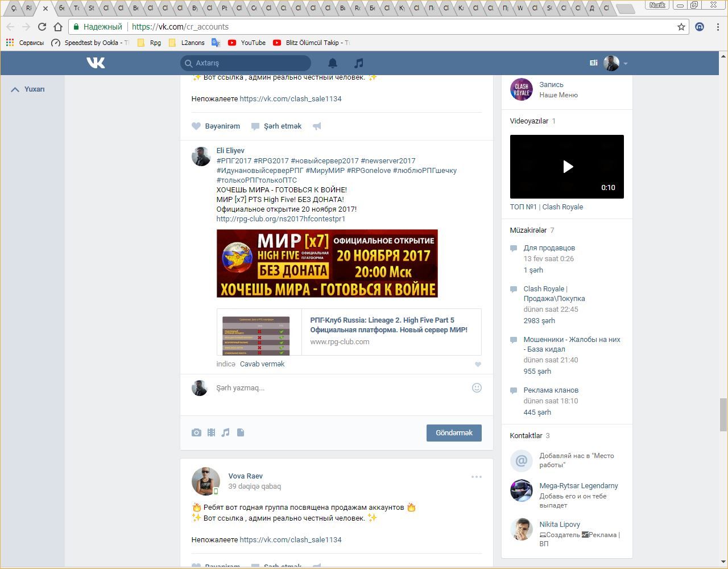
Task: Go up with Yuxarı chevron
Action: pos(27,89)
